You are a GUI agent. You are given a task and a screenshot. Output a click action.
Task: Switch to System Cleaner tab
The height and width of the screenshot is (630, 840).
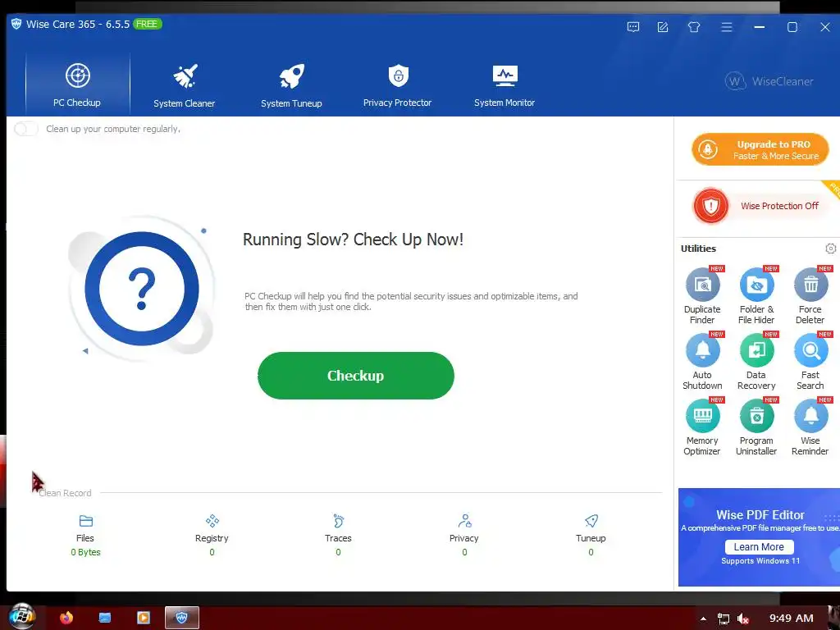185,84
